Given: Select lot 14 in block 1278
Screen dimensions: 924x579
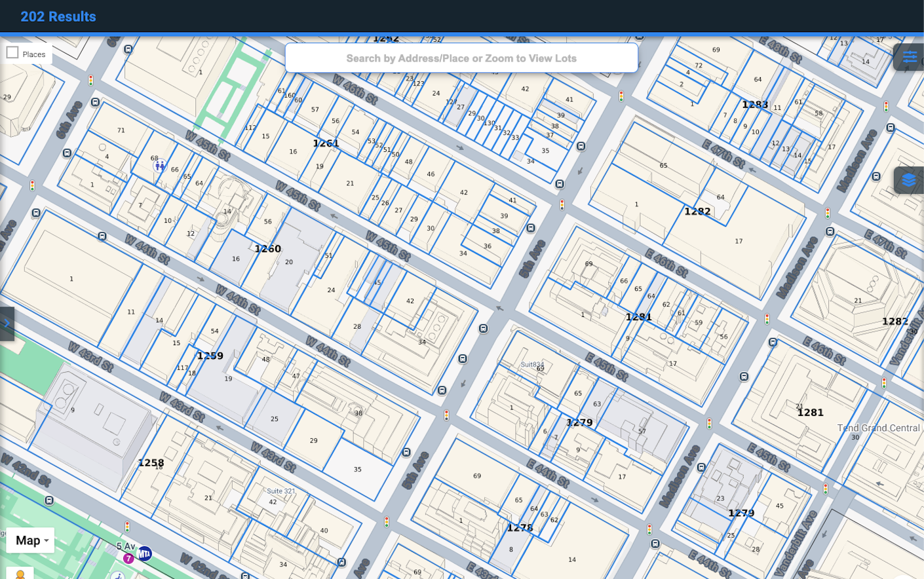Looking at the screenshot, I should click(572, 559).
